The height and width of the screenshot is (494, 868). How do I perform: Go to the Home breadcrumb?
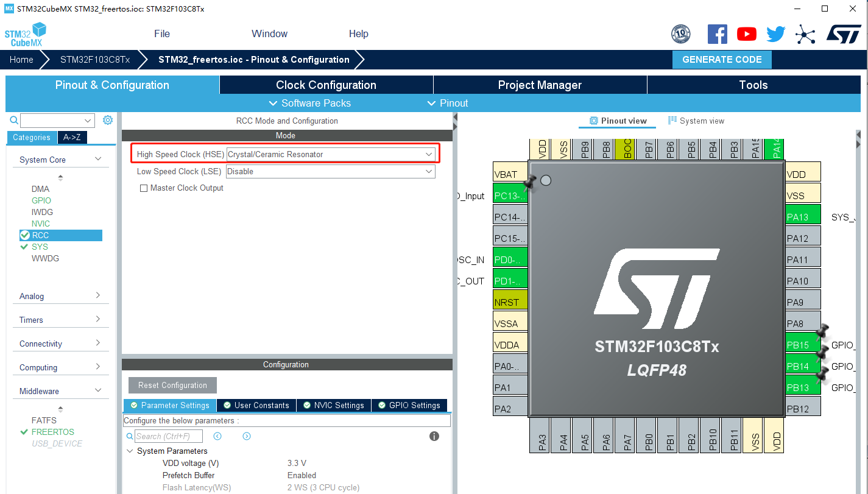[x=21, y=60]
